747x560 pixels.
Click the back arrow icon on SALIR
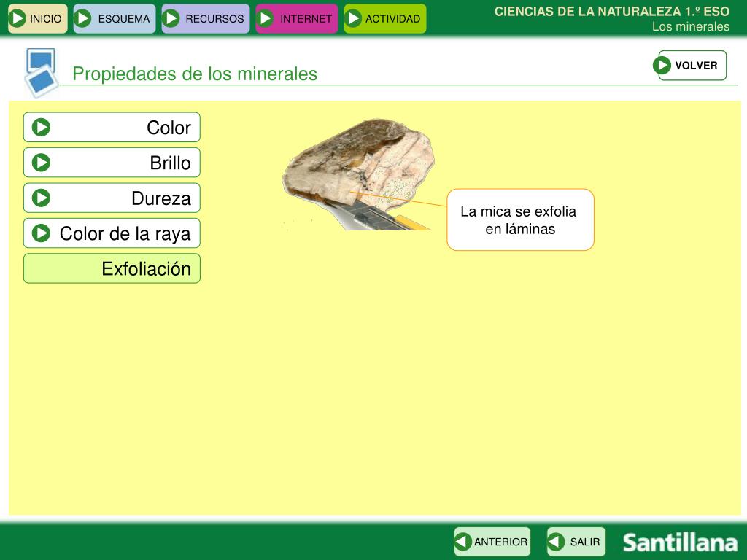[x=556, y=542]
